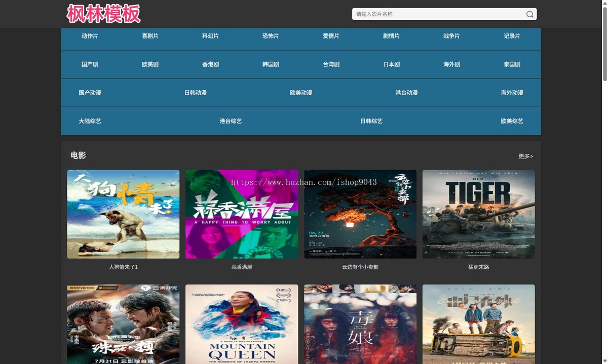Viewport: 608px width, 364px height.
Task: Click the search magnifier icon
Action: (529, 14)
